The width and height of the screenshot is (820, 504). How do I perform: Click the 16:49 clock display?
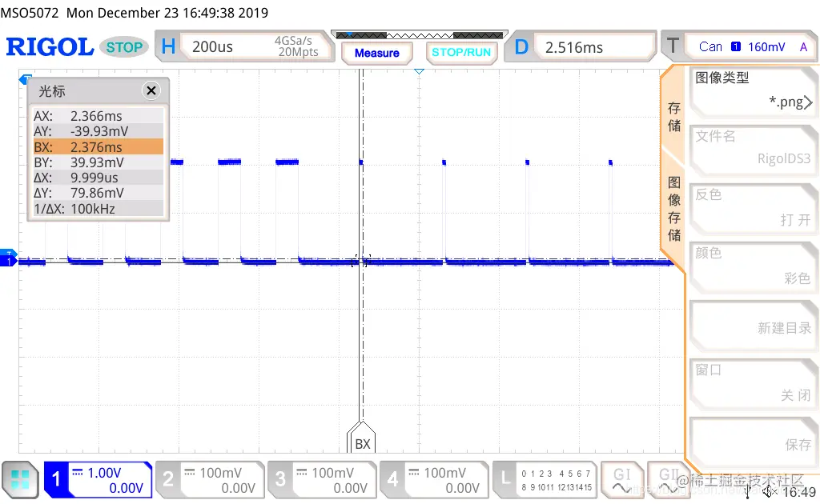tap(799, 492)
